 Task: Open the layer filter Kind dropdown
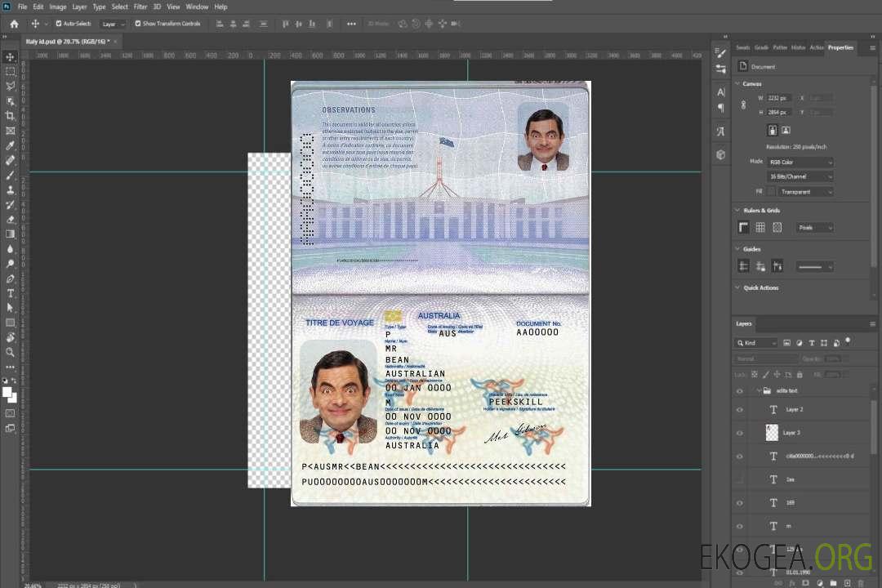click(x=756, y=343)
